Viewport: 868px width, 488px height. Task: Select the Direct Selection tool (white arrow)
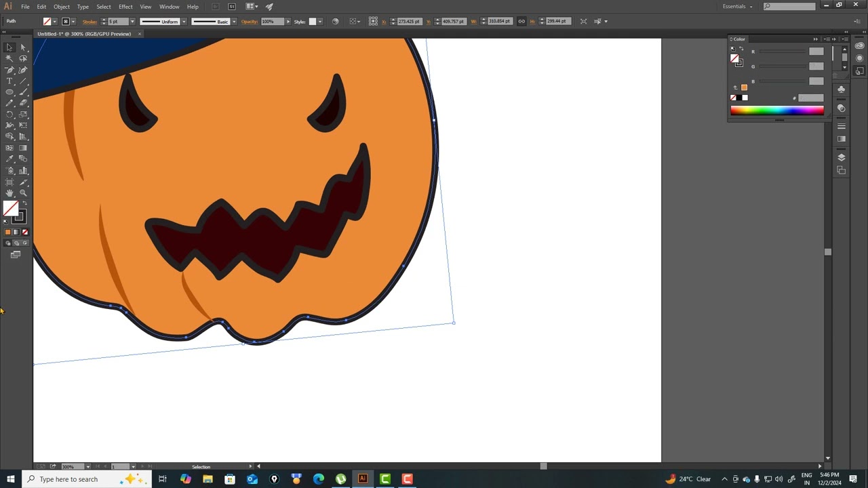click(23, 47)
